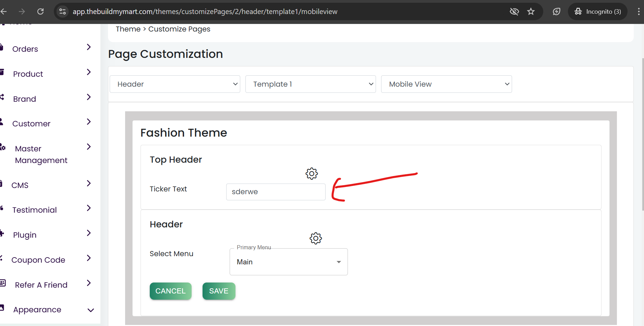Click the Plugin sidebar icon
644x326 pixels.
(2, 233)
